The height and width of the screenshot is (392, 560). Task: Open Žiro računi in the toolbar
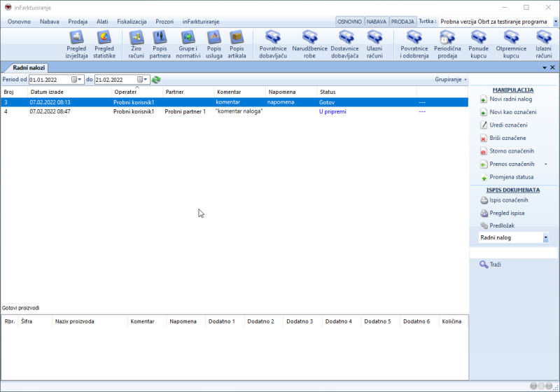point(136,43)
